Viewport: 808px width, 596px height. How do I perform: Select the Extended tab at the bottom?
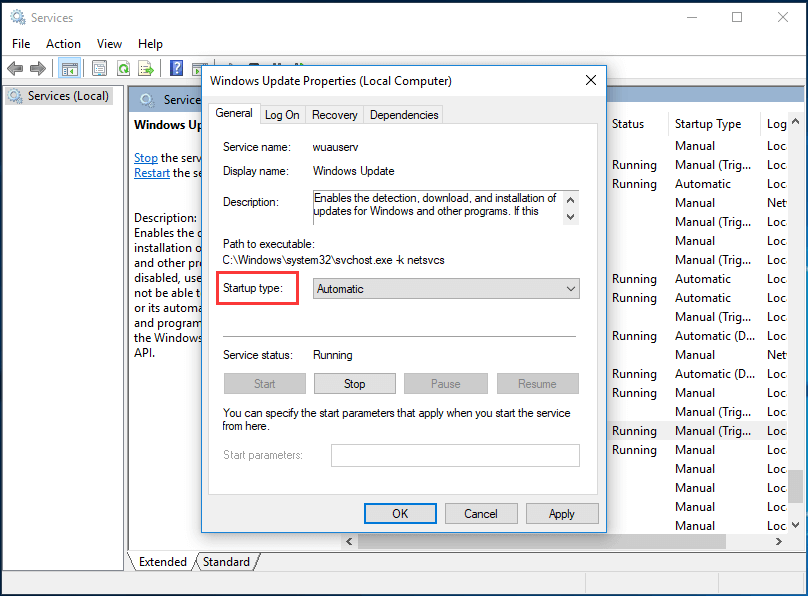pyautogui.click(x=162, y=561)
